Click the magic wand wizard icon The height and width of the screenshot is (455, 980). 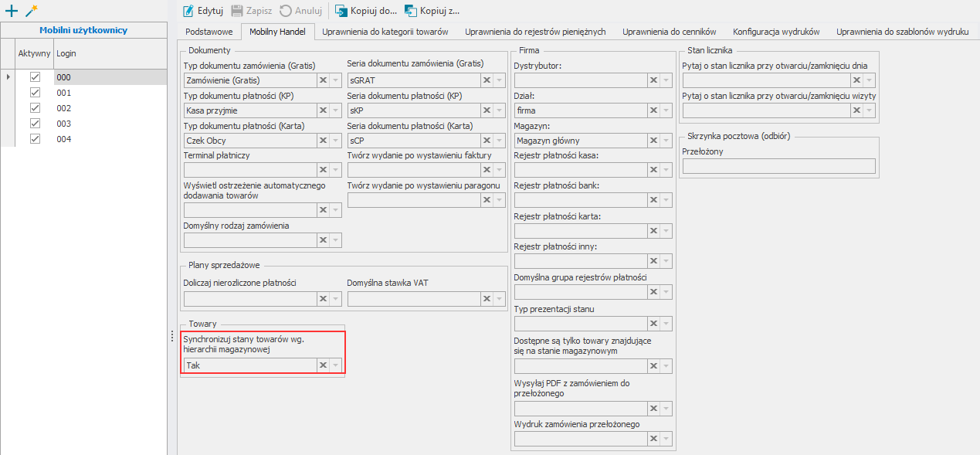(32, 11)
